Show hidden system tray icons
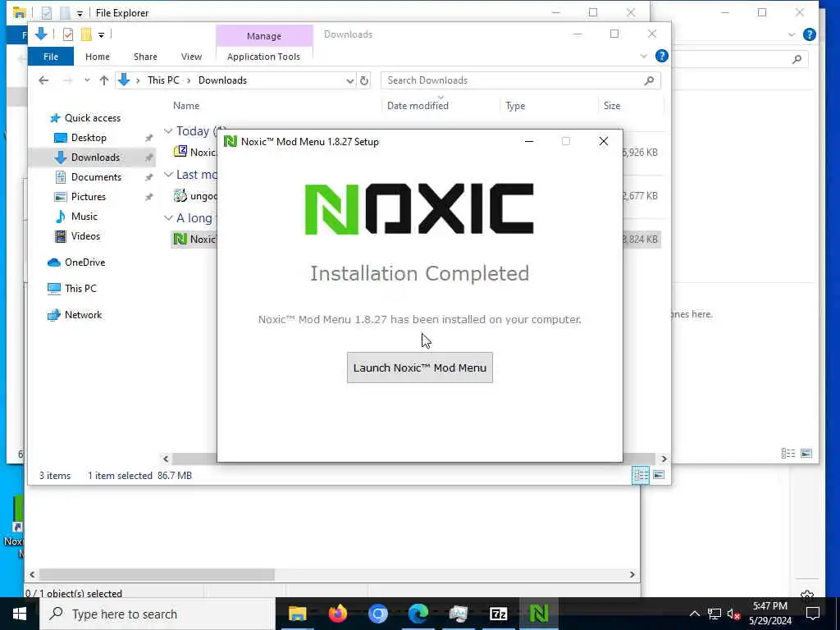Image resolution: width=840 pixels, height=630 pixels. coord(694,614)
